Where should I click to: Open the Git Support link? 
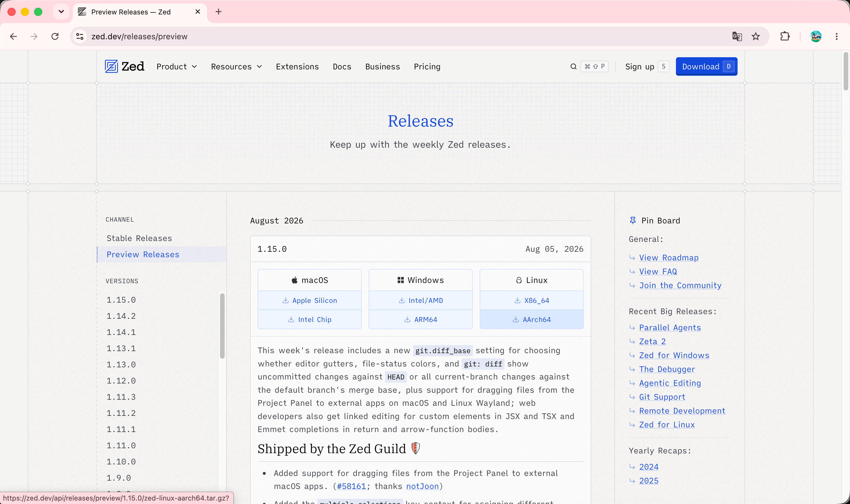coord(662,397)
